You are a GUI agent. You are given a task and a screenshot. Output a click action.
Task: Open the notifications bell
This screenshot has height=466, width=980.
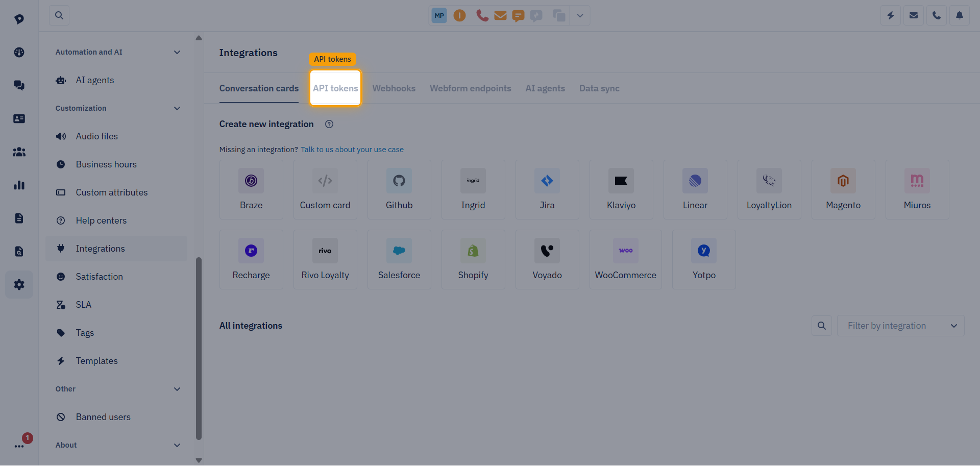click(x=960, y=15)
